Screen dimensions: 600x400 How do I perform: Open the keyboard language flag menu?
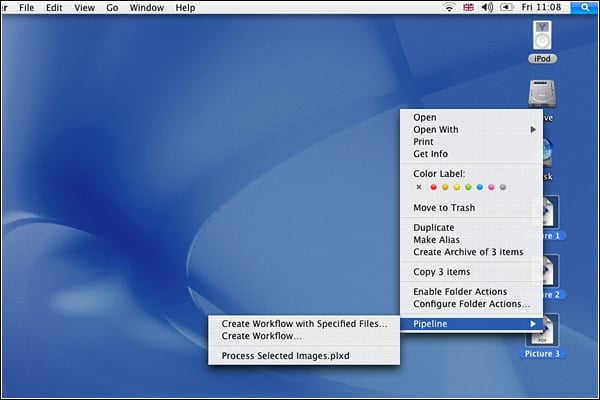468,7
